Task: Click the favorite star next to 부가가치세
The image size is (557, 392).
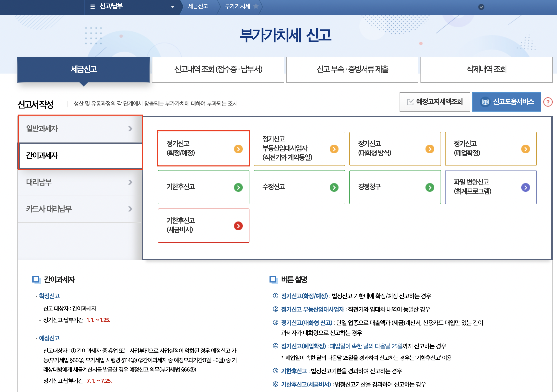Action: pyautogui.click(x=256, y=6)
